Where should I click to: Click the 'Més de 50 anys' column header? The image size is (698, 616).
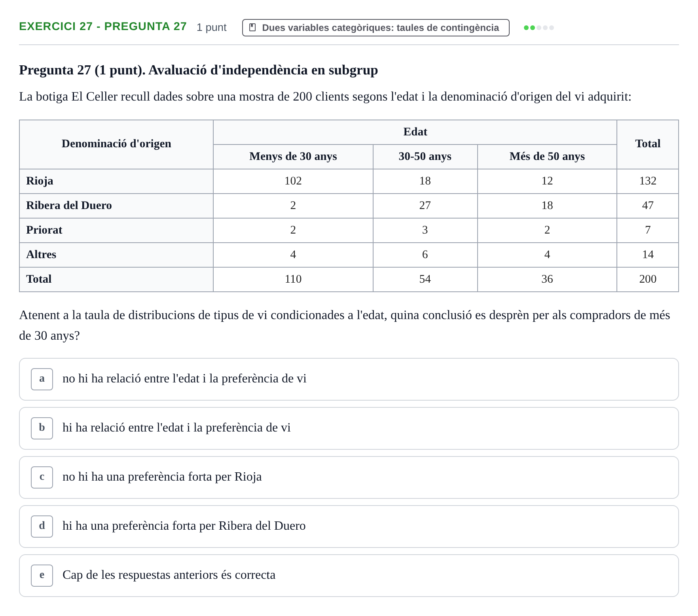547,156
